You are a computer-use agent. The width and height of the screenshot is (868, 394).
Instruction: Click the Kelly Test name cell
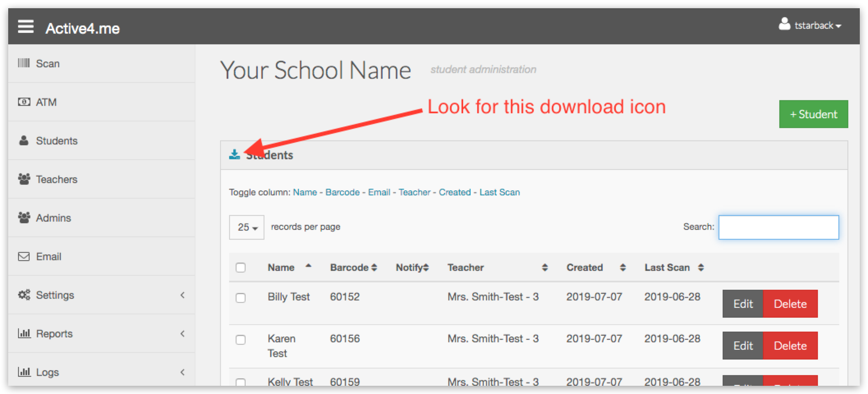click(x=290, y=382)
